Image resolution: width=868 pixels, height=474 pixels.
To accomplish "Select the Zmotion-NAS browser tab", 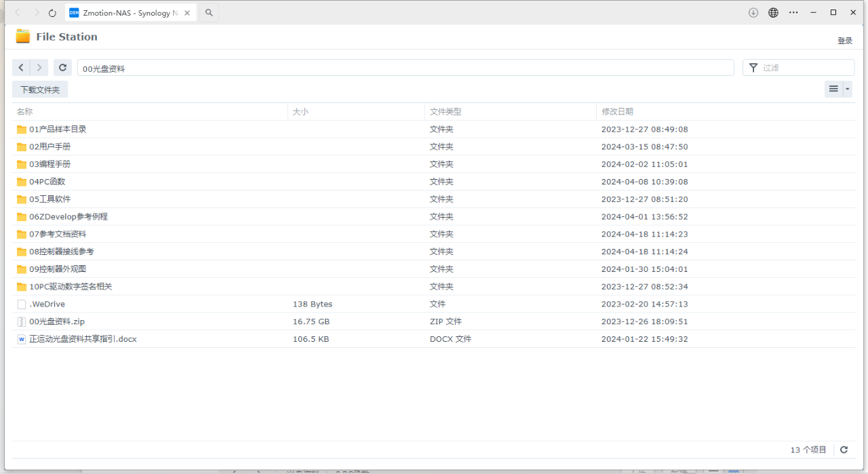I will 131,13.
